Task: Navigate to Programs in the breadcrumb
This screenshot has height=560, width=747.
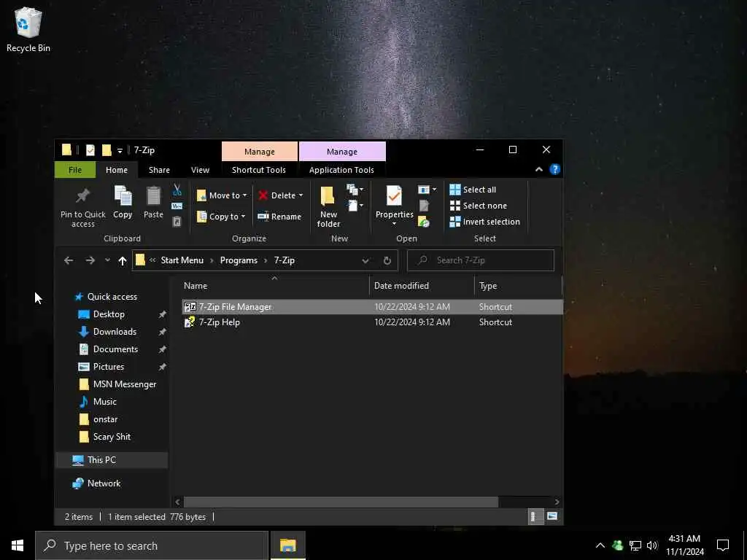Action: 239,260
